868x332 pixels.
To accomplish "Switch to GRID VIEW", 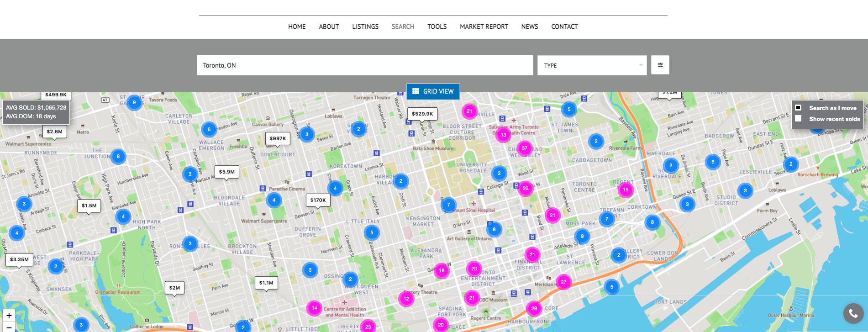I will (433, 91).
